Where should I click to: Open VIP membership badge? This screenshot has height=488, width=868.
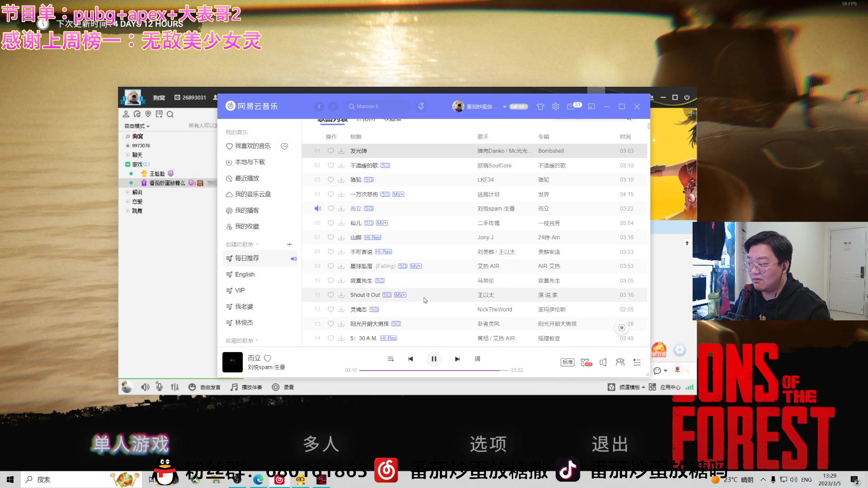click(519, 107)
